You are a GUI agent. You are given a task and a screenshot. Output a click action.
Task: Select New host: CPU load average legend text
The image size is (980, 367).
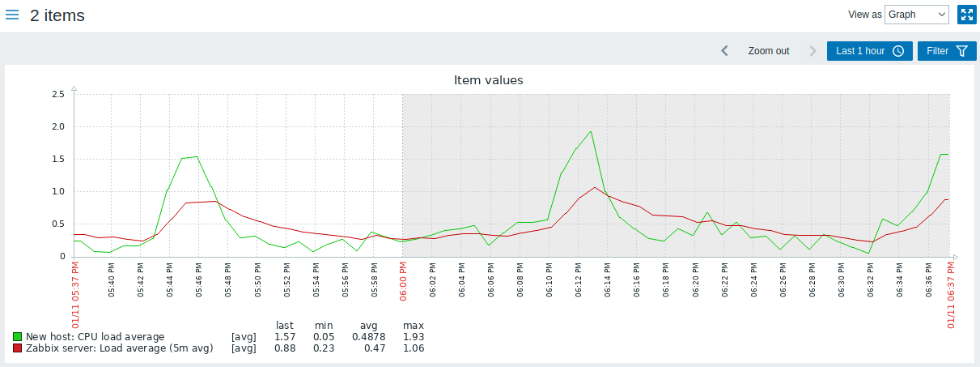pyautogui.click(x=95, y=337)
